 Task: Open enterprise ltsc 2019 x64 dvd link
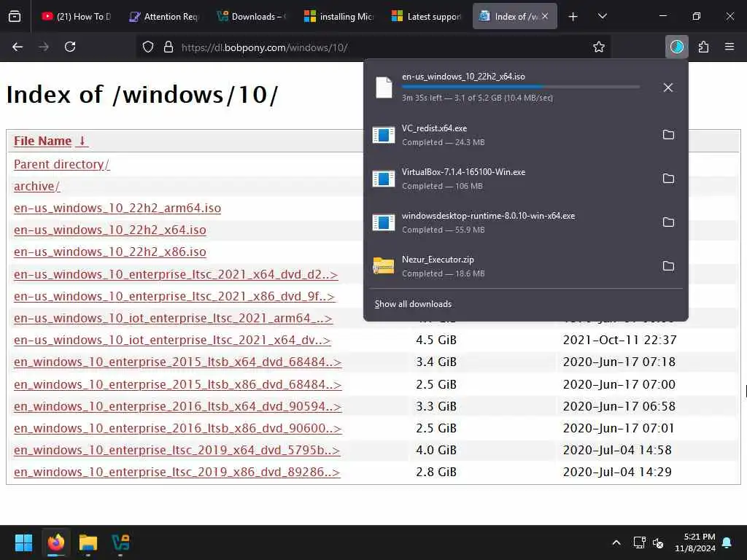(177, 450)
